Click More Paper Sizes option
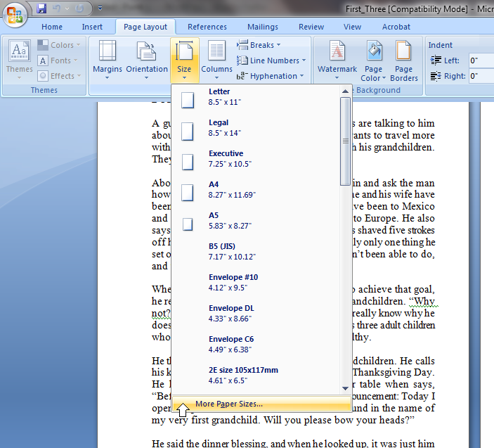The image size is (494, 448). point(228,404)
